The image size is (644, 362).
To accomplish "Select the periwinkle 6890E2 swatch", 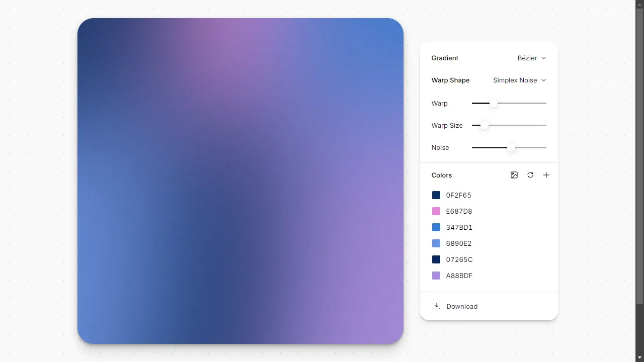I will tap(436, 243).
